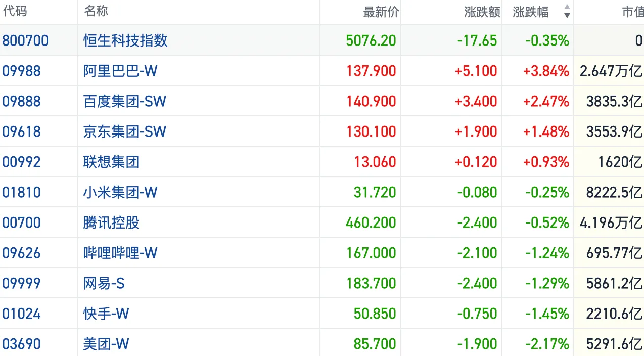Select stock code 09888

point(21,101)
